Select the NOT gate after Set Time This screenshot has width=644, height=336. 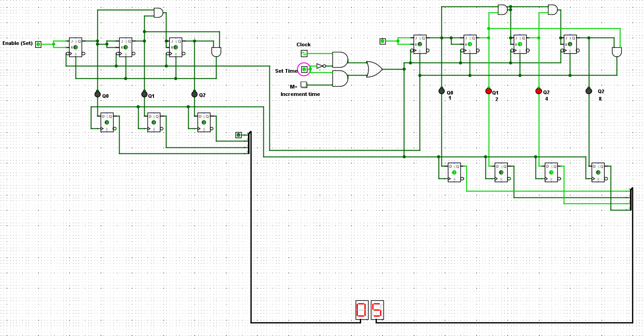click(x=320, y=66)
